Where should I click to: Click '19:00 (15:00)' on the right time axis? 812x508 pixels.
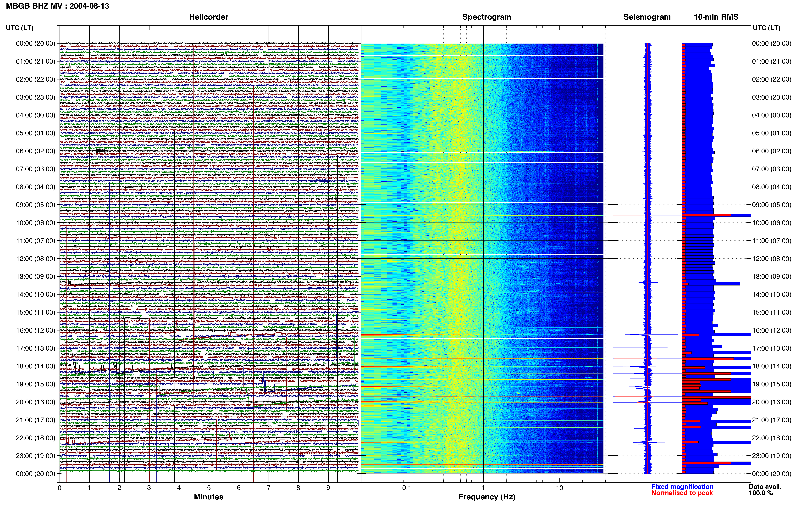[x=772, y=384]
